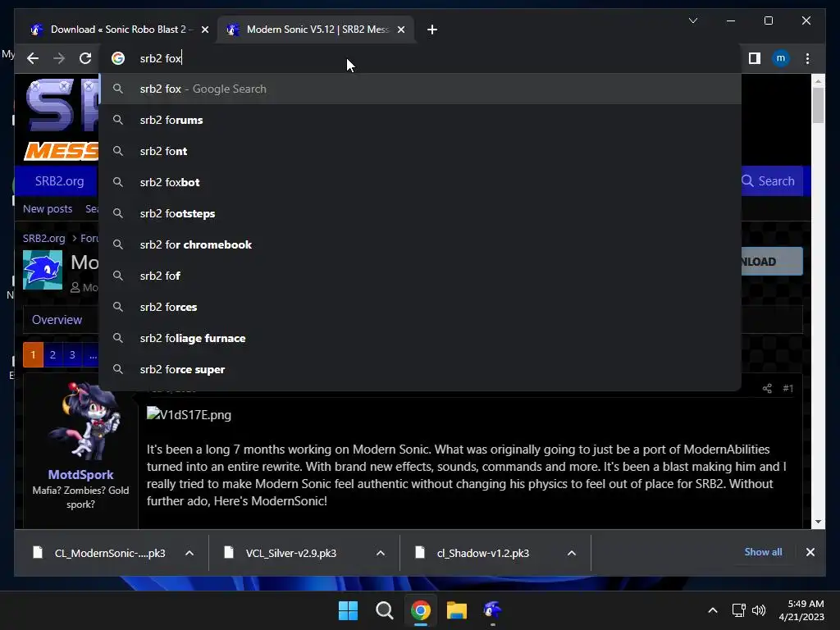Select "srb2 fox - Google Search" suggestion
The image size is (840, 630).
420,89
